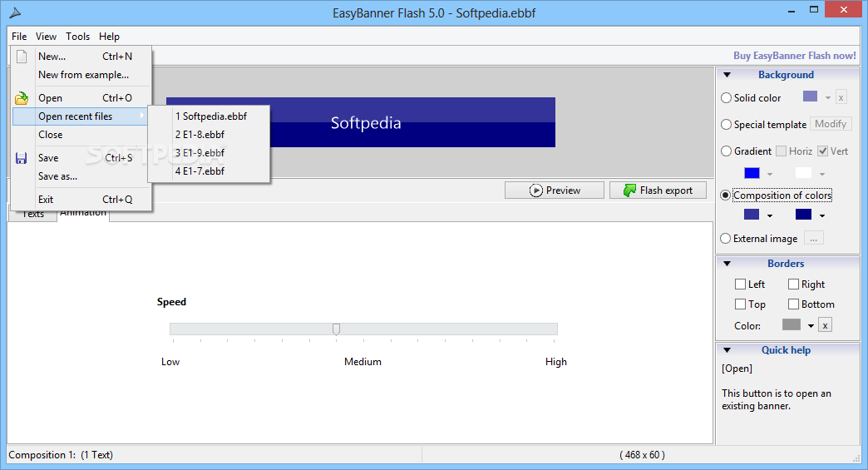Image resolution: width=868 pixels, height=470 pixels.
Task: Click the Softpedia banner preview
Action: (360, 122)
